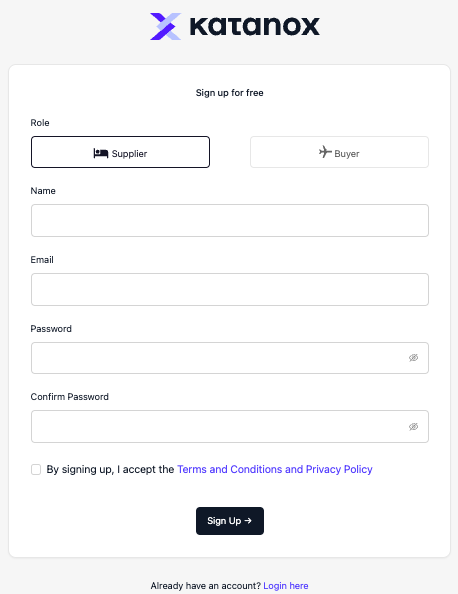Focus the Name input field
Viewport: 458px width, 594px height.
[x=230, y=220]
